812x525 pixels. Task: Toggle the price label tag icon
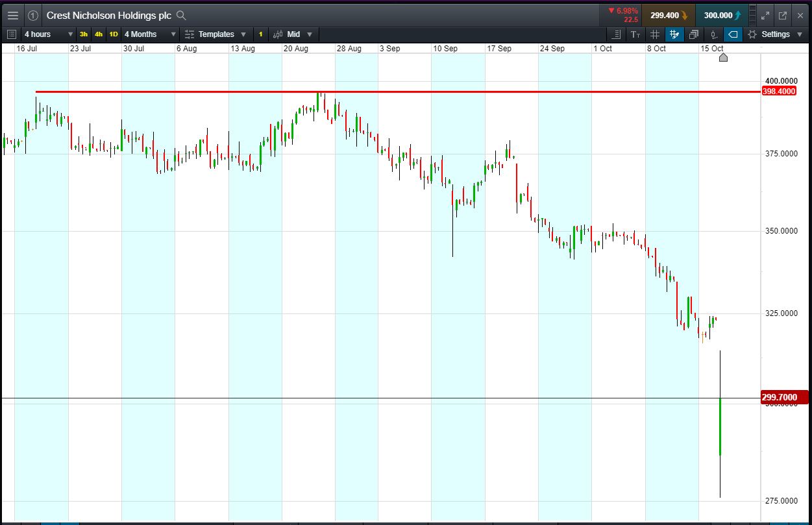733,34
